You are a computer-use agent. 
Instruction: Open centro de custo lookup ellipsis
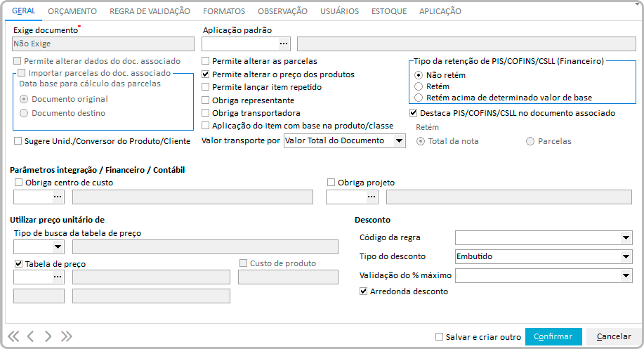coord(58,197)
